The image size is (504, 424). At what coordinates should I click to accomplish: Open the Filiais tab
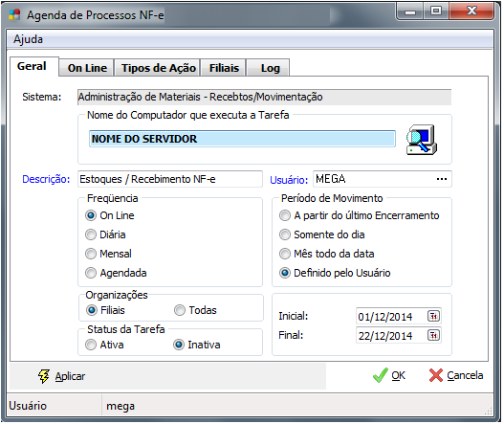pos(224,68)
